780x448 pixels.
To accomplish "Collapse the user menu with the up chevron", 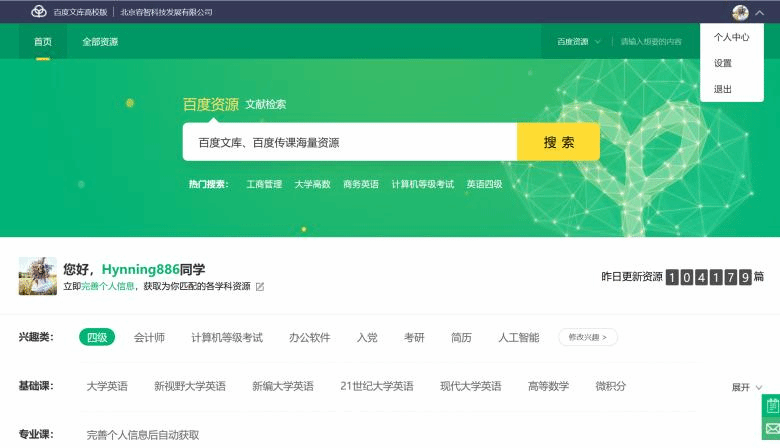I will pos(759,13).
